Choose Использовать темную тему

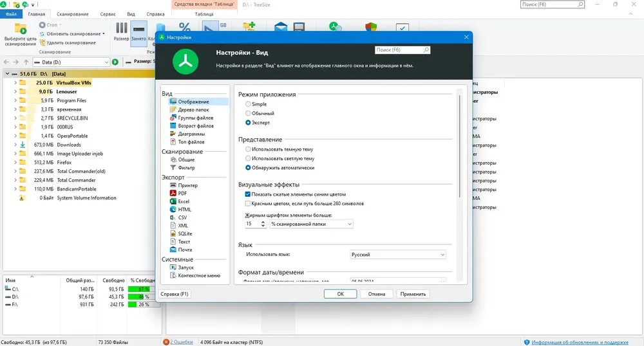coord(248,149)
